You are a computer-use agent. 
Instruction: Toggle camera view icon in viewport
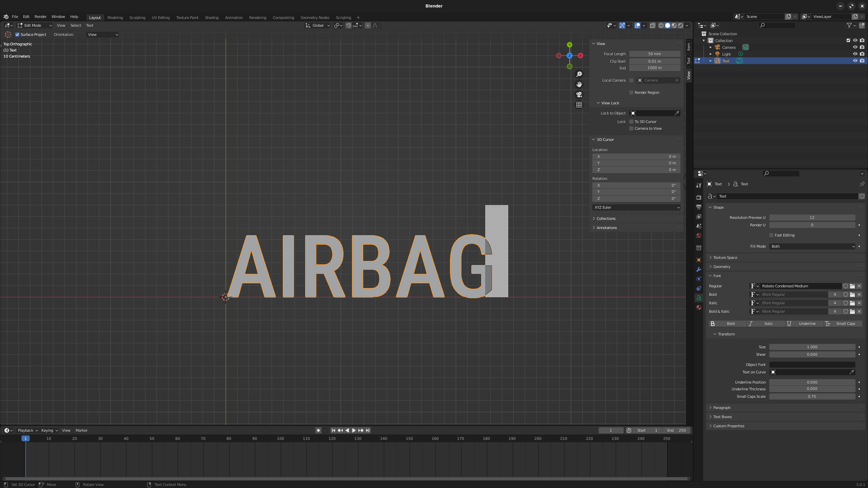[x=579, y=95]
